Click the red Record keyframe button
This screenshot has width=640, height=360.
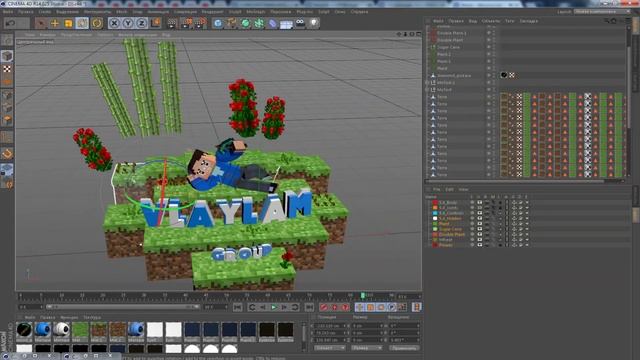pyautogui.click(x=324, y=307)
